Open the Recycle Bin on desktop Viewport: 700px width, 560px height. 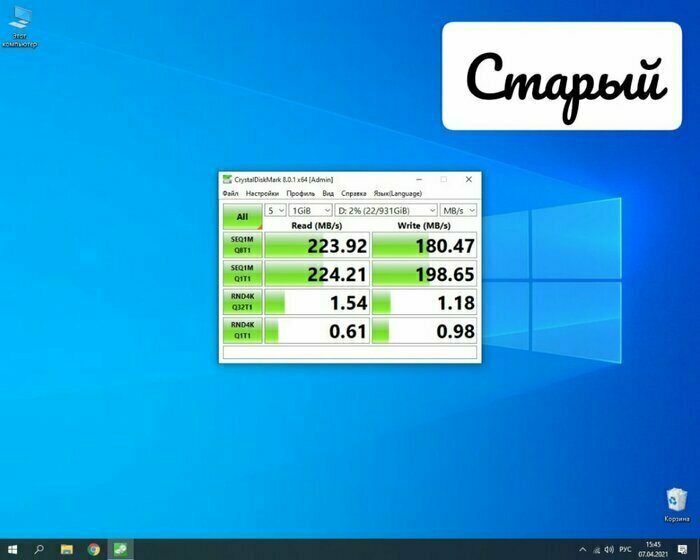tap(677, 500)
